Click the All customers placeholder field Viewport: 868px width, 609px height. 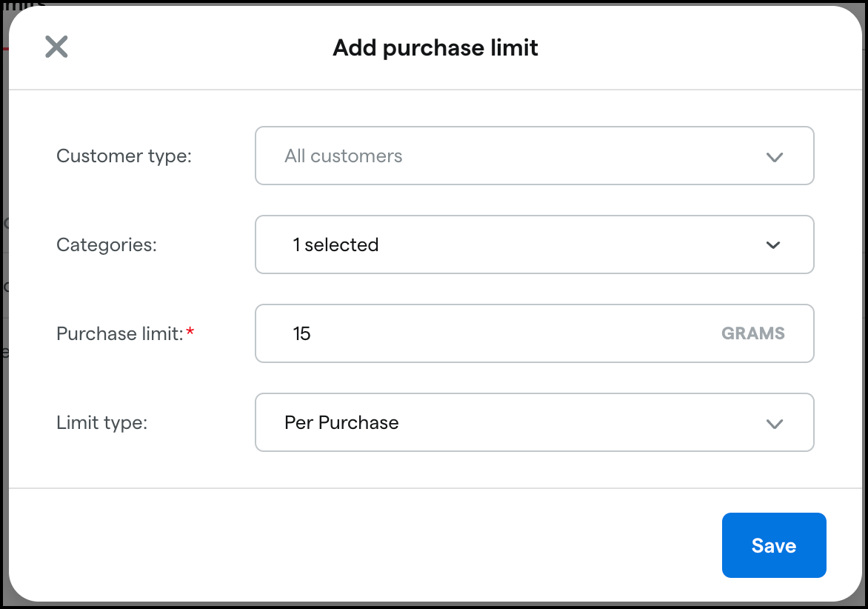pos(535,156)
